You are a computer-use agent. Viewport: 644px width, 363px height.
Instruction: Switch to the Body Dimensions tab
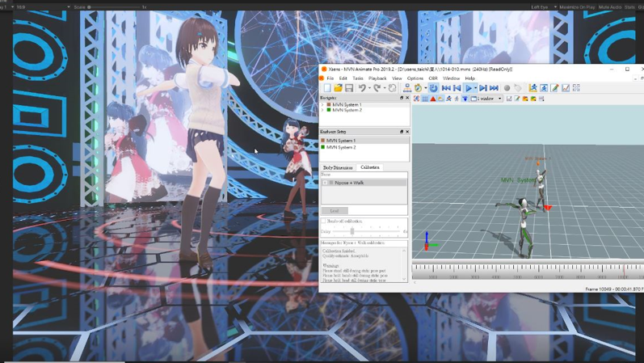click(338, 167)
